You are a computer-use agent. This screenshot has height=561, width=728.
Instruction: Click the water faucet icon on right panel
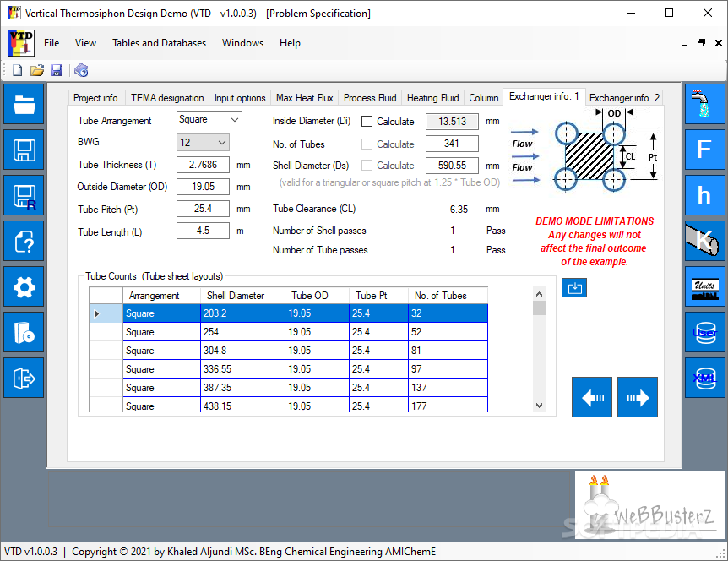705,104
